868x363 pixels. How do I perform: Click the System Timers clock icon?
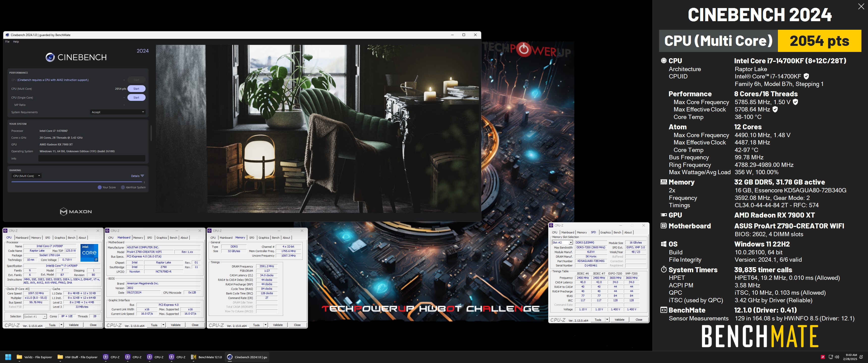coord(663,269)
